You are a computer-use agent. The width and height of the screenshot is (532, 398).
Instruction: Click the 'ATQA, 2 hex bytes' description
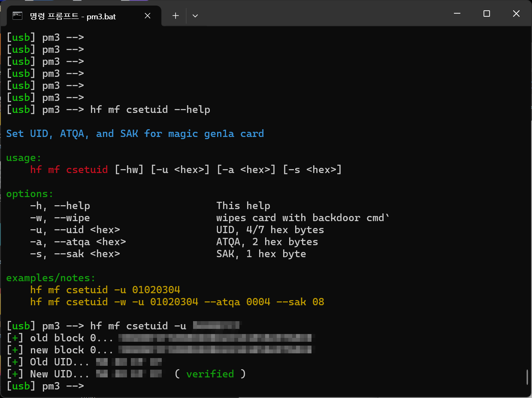click(267, 242)
